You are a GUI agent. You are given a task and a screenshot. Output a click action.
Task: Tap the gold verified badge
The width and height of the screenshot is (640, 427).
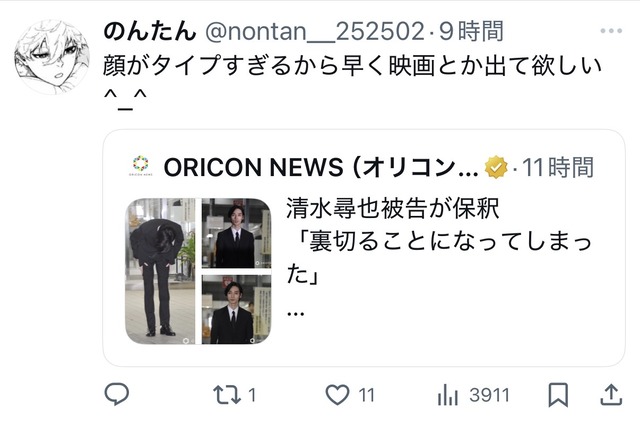[496, 167]
